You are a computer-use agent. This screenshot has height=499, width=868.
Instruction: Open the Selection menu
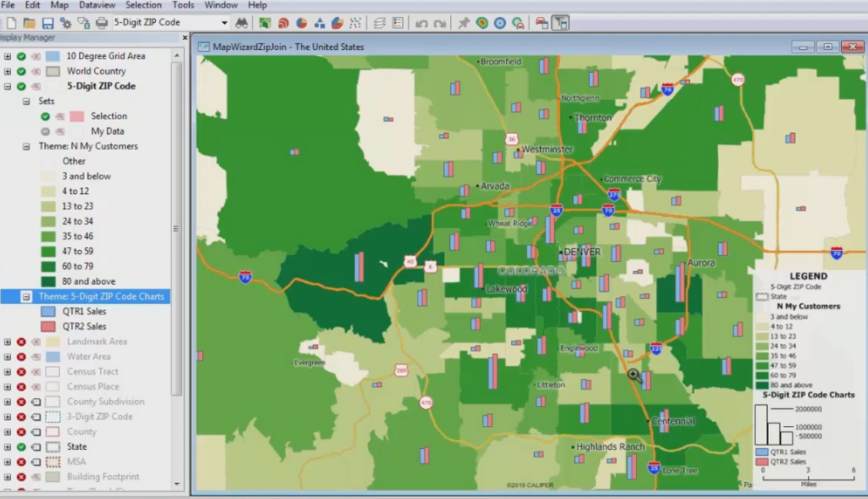point(143,5)
